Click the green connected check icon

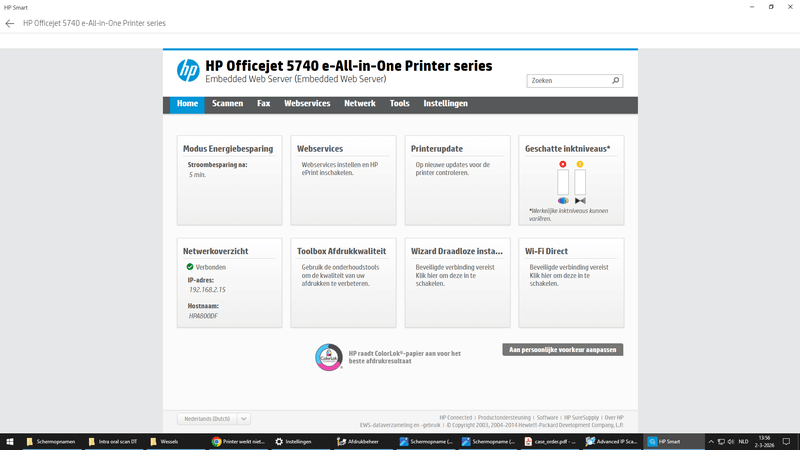click(190, 267)
